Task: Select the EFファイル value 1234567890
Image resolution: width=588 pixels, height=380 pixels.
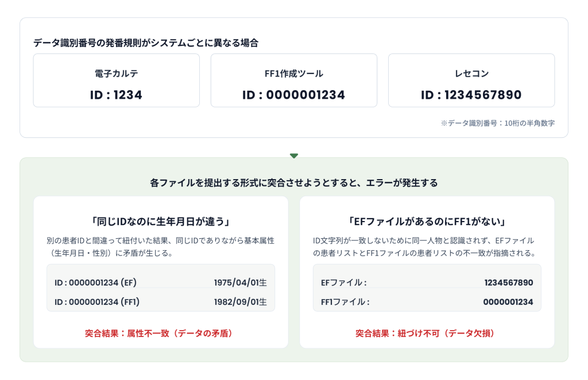Action: (x=509, y=282)
